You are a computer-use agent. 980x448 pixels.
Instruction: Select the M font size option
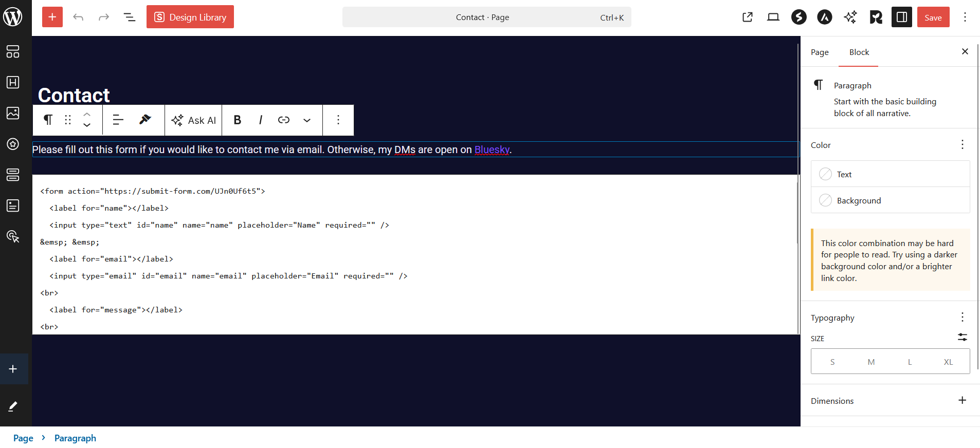click(x=871, y=362)
